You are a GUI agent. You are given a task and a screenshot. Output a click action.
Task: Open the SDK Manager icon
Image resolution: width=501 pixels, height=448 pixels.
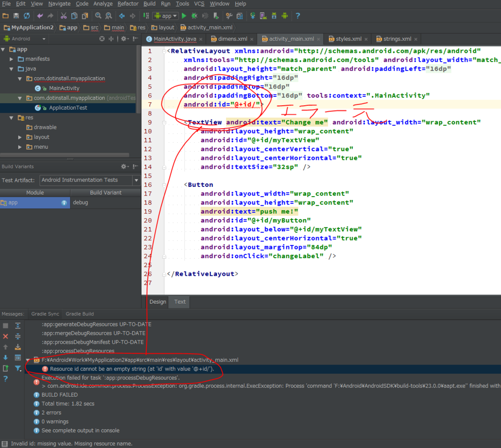(x=274, y=16)
